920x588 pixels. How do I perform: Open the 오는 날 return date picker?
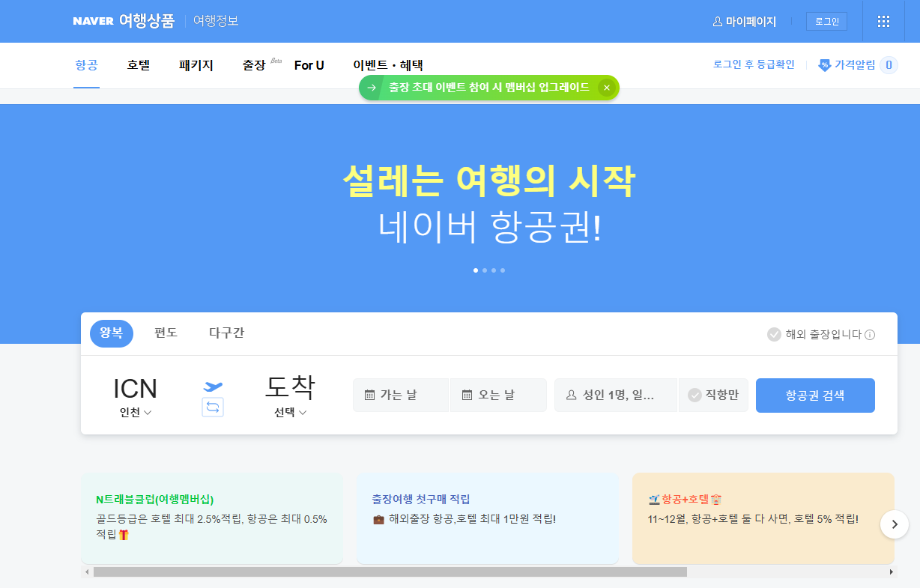(498, 395)
